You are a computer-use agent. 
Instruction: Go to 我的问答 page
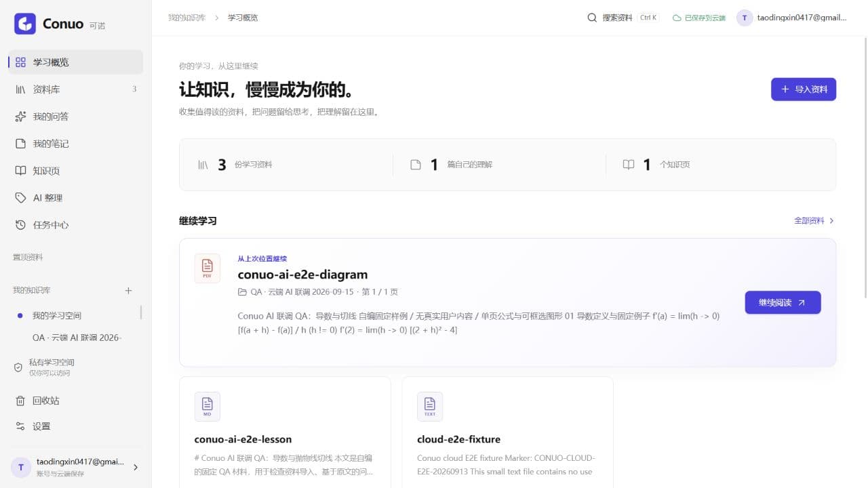pyautogui.click(x=76, y=117)
